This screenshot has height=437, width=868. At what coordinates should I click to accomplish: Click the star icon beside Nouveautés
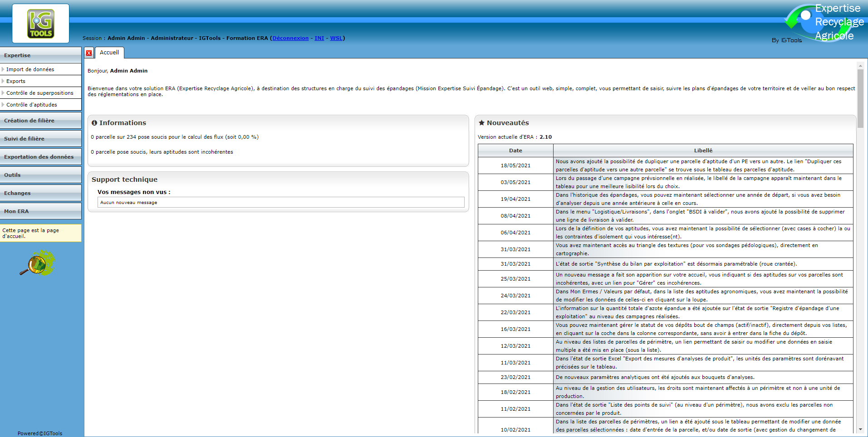click(481, 123)
